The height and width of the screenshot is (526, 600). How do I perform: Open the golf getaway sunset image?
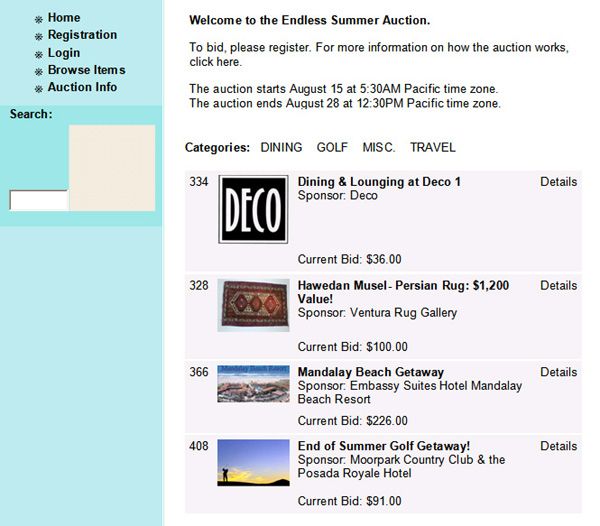[x=253, y=462]
